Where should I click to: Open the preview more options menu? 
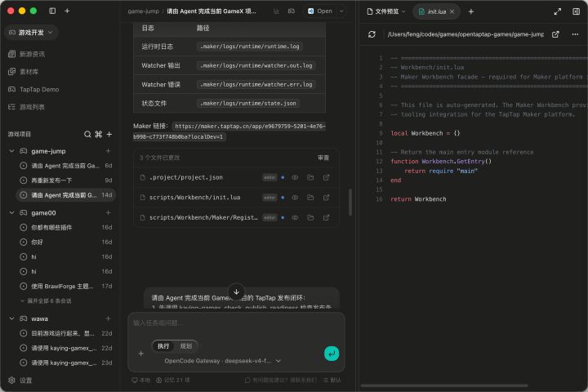(575, 34)
